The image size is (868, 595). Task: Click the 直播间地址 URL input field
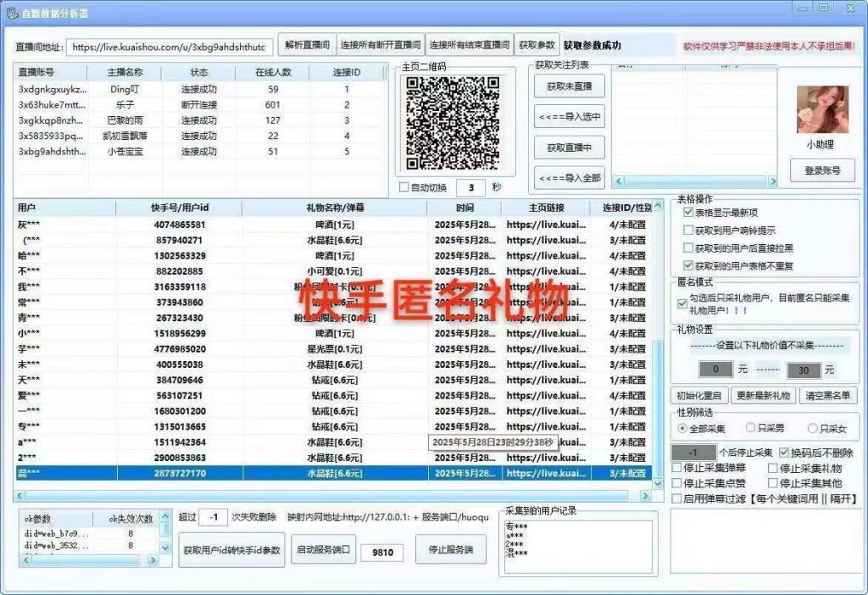pos(170,46)
